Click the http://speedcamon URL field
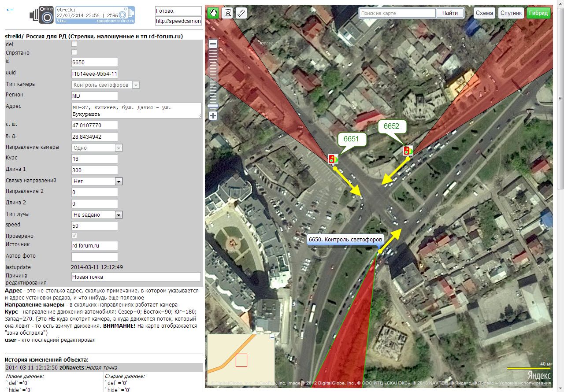Image resolution: width=564 pixels, height=392 pixels. (178, 21)
